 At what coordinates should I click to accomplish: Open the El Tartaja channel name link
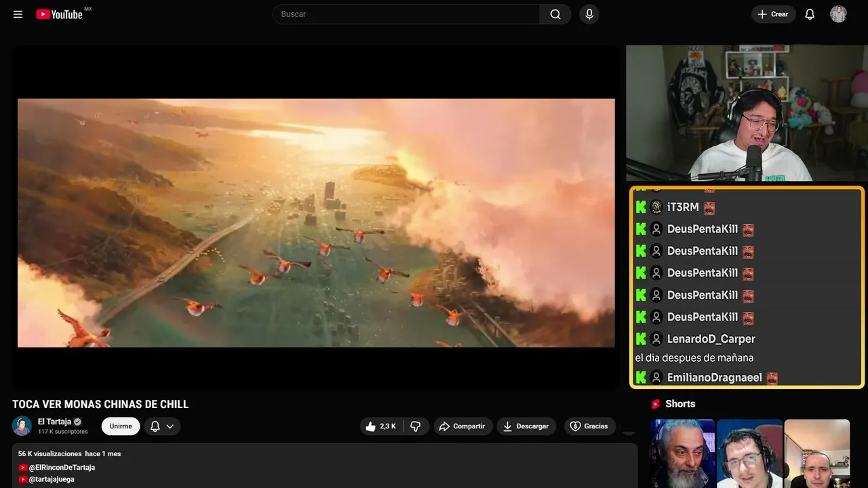coord(54,422)
